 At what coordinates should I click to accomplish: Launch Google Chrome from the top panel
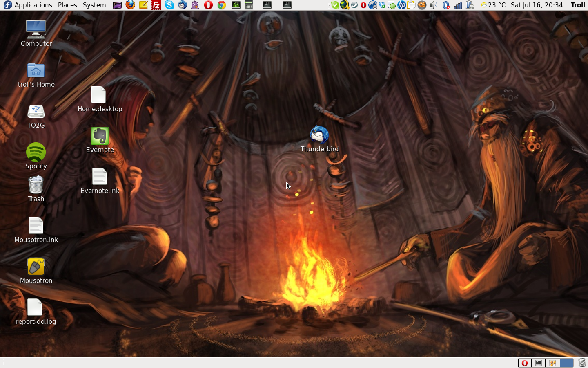[222, 5]
